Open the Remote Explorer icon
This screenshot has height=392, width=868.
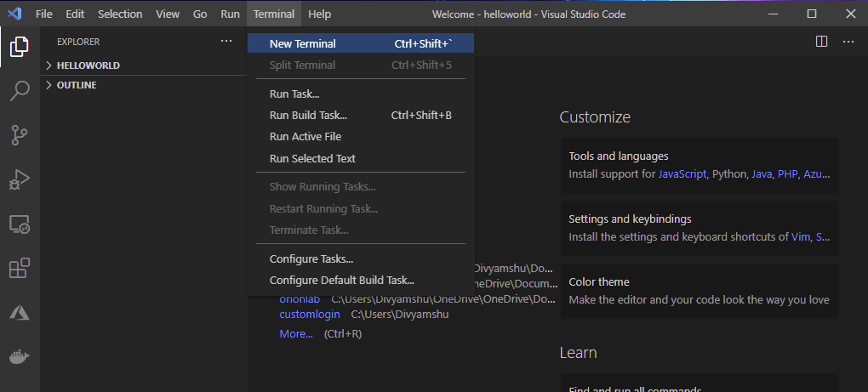click(x=20, y=224)
